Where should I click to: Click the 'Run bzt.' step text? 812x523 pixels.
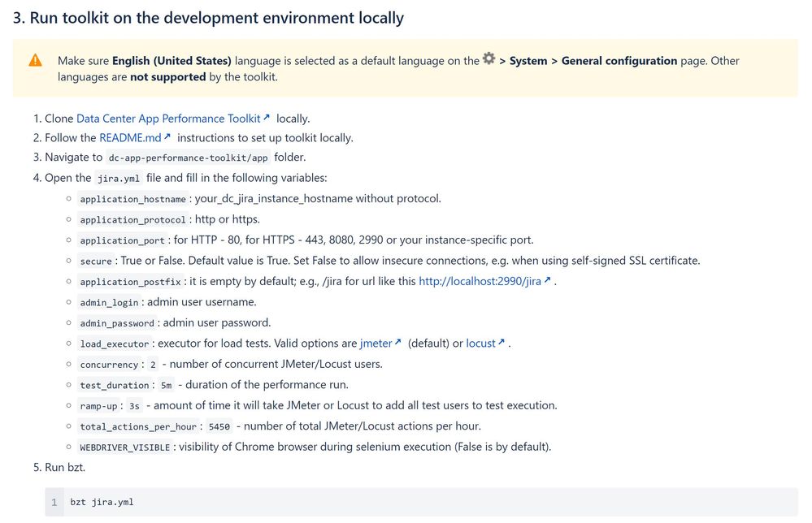point(65,467)
